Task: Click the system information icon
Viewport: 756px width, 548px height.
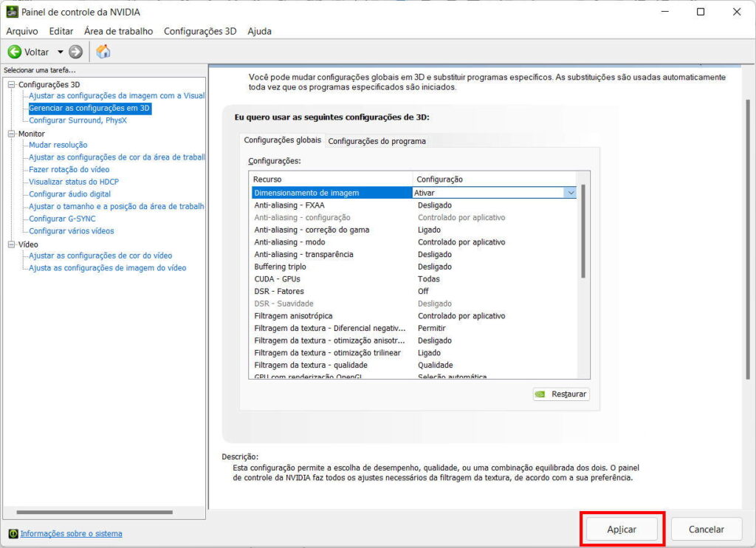Action: pos(13,533)
